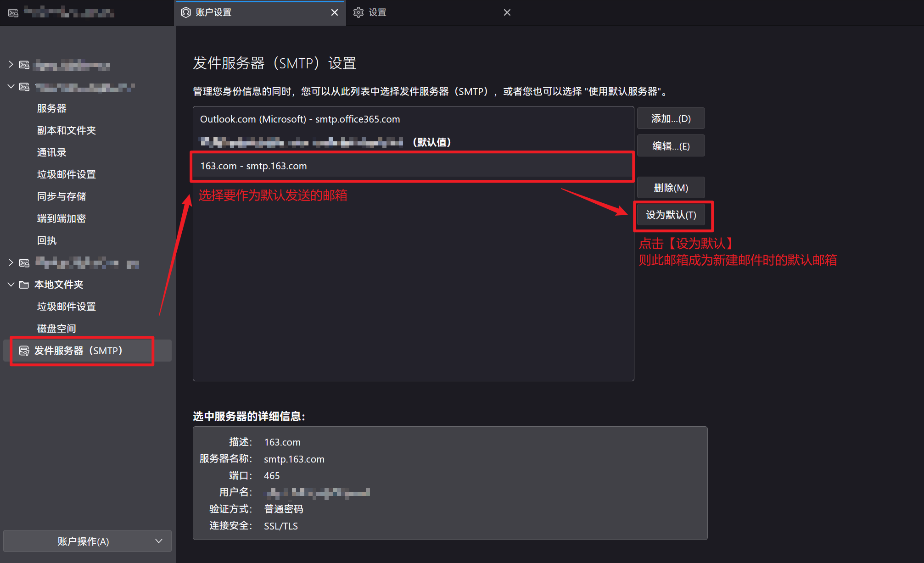Click the SSL/TLS connection security value
The width and height of the screenshot is (924, 563).
tap(281, 526)
